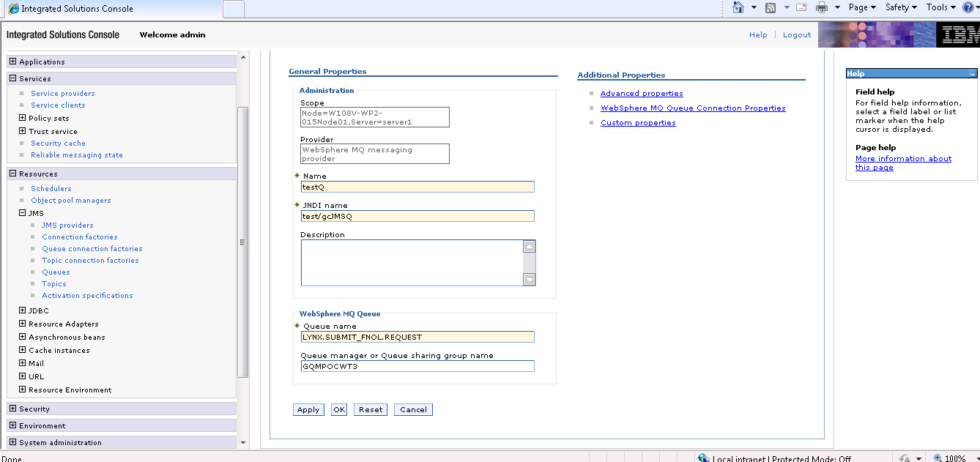Focus the Queue name field
This screenshot has height=462, width=980.
(417, 337)
